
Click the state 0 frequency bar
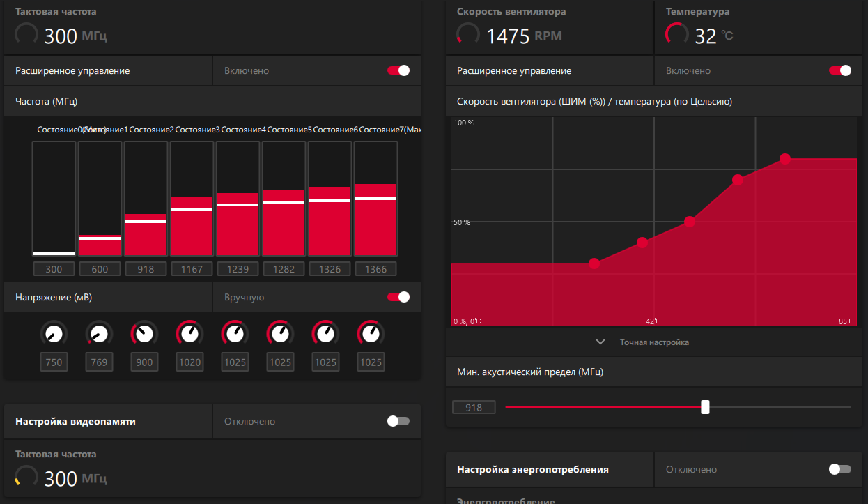(54, 199)
